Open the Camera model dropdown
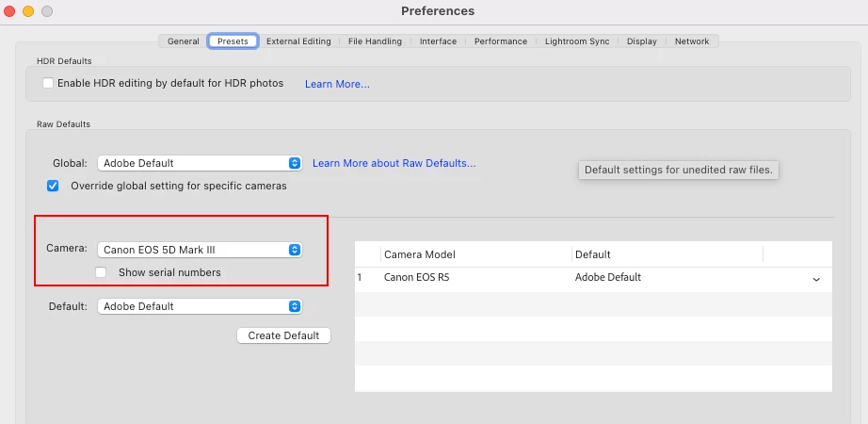Screen dimensions: 868x424 200,250
